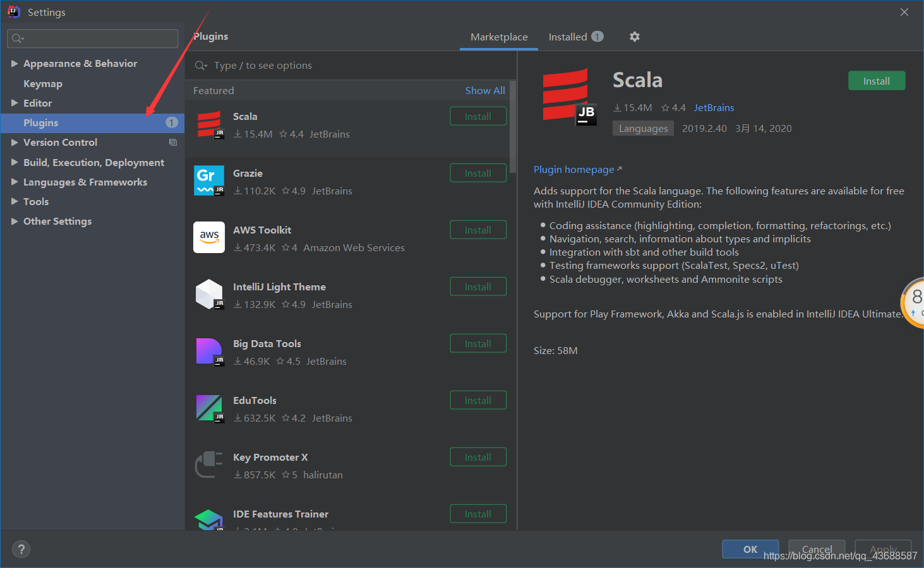This screenshot has width=924, height=568.
Task: Click the Version Control project-level icon
Action: [173, 143]
